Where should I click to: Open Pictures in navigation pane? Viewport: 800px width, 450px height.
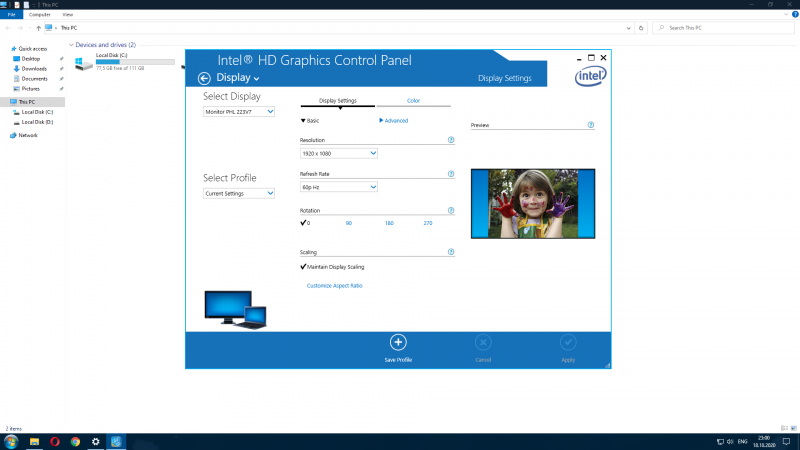pos(30,89)
